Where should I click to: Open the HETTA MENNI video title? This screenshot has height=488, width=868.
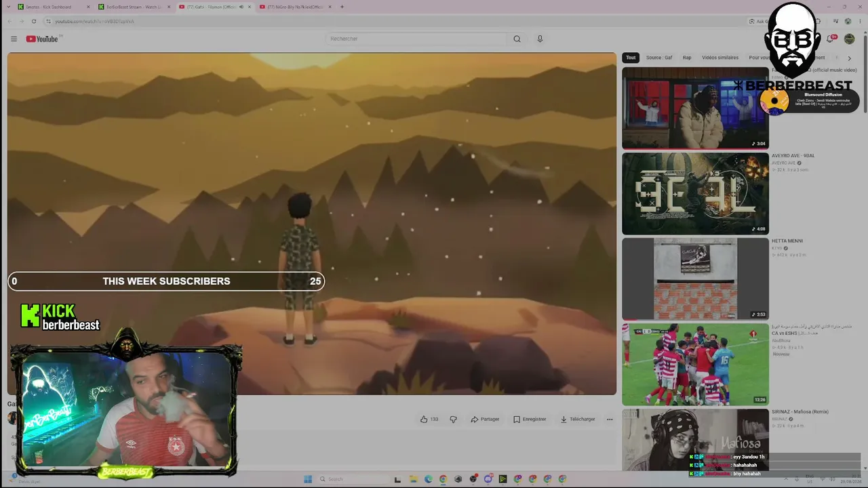tap(787, 241)
